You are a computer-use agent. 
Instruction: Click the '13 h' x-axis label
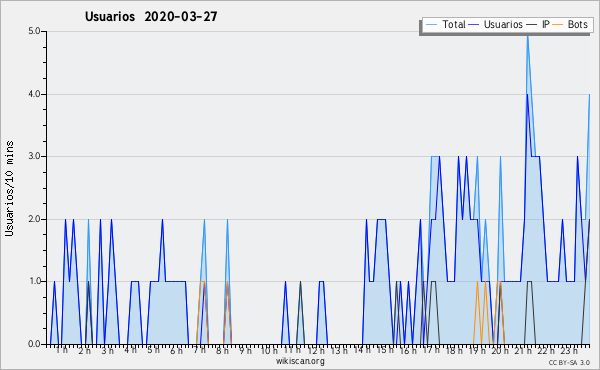(339, 350)
